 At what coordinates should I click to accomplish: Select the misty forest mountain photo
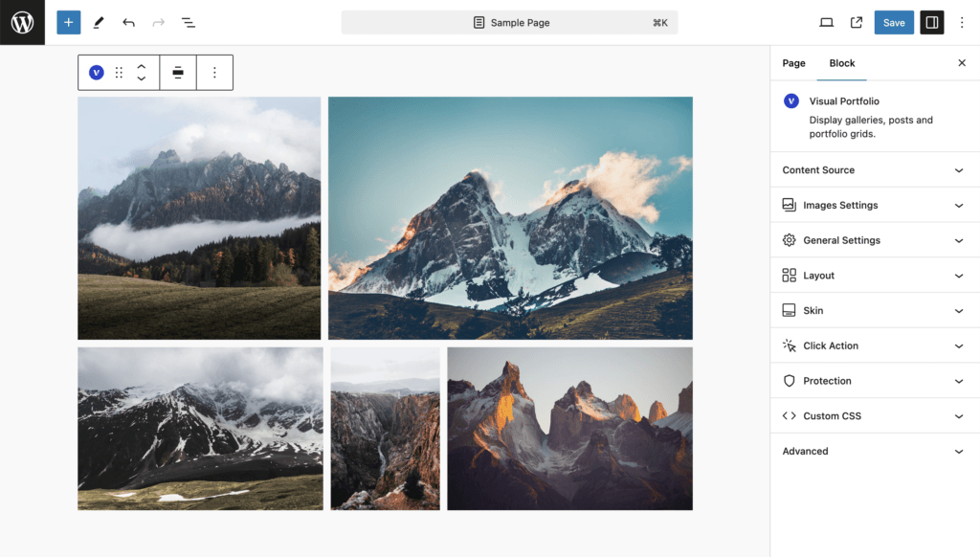click(x=199, y=218)
